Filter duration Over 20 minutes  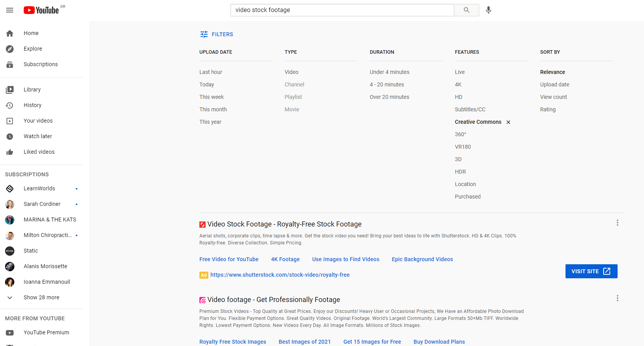(x=389, y=97)
